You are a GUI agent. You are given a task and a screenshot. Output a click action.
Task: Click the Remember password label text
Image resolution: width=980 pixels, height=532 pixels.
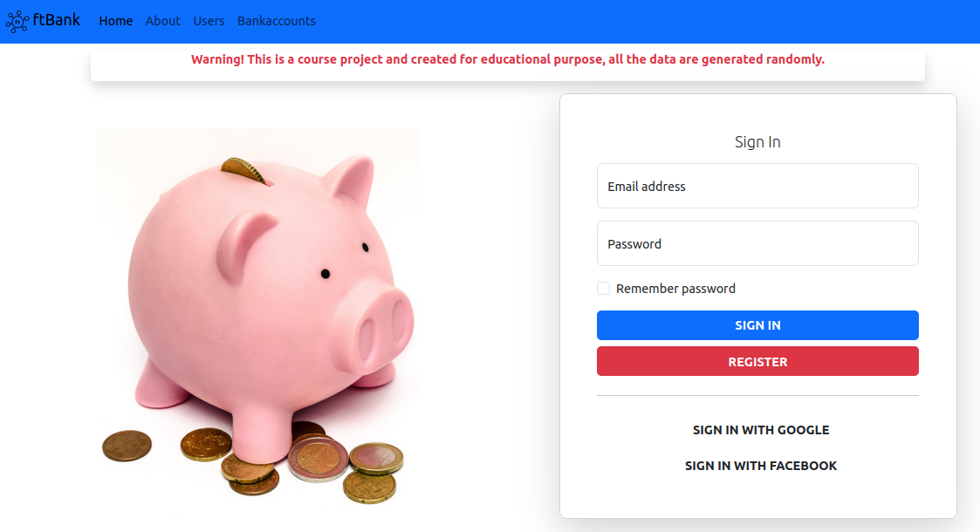click(675, 289)
